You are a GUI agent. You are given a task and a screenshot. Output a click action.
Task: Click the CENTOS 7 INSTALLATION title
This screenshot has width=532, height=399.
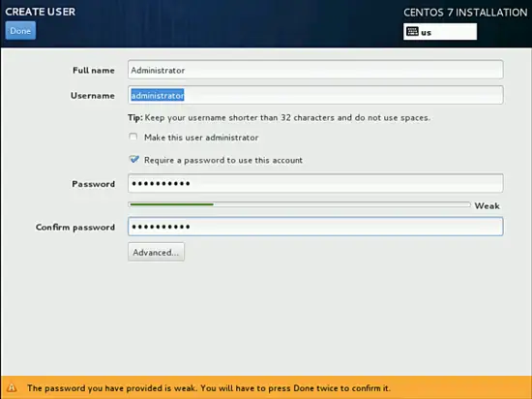465,13
